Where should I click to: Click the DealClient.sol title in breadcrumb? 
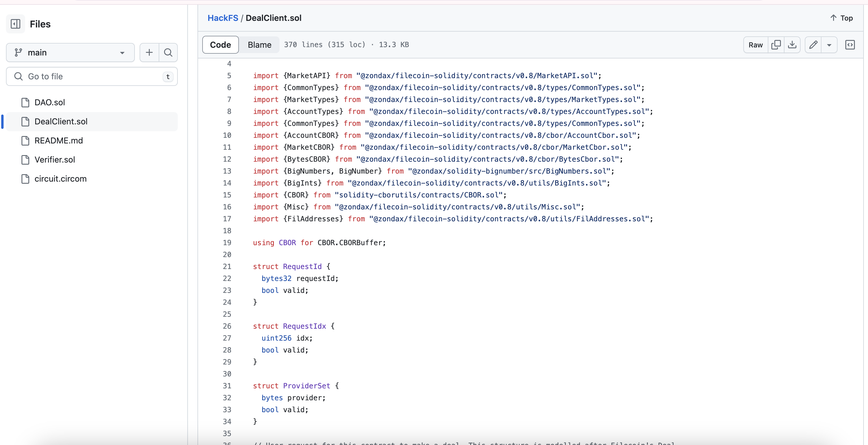click(x=274, y=18)
